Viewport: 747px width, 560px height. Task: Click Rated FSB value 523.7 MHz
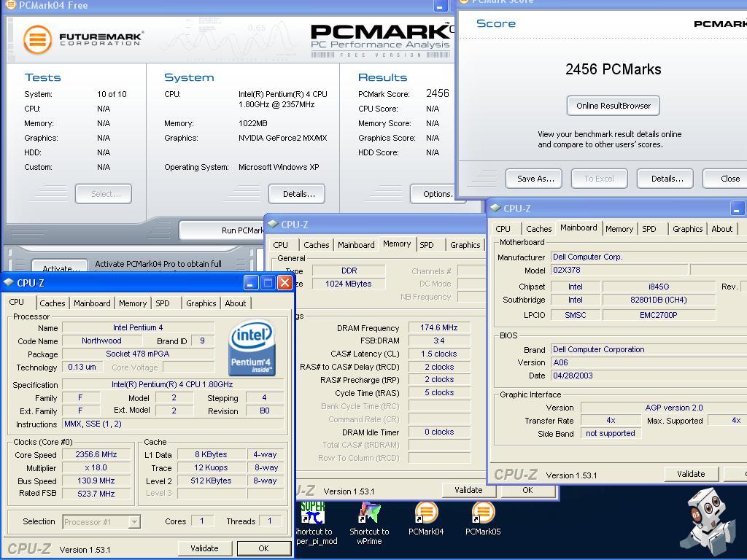[96, 494]
